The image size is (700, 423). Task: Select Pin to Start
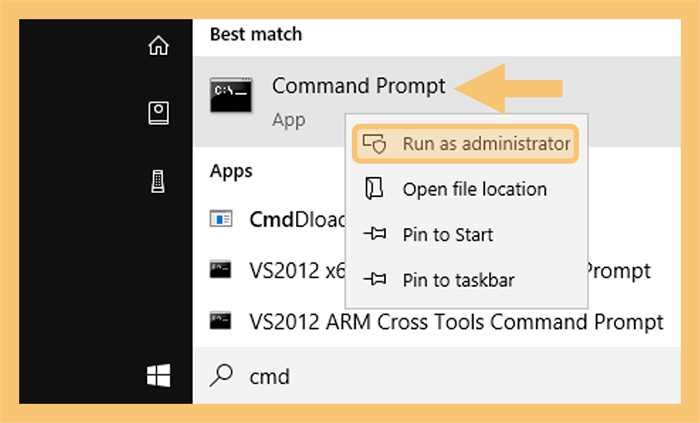click(467, 234)
